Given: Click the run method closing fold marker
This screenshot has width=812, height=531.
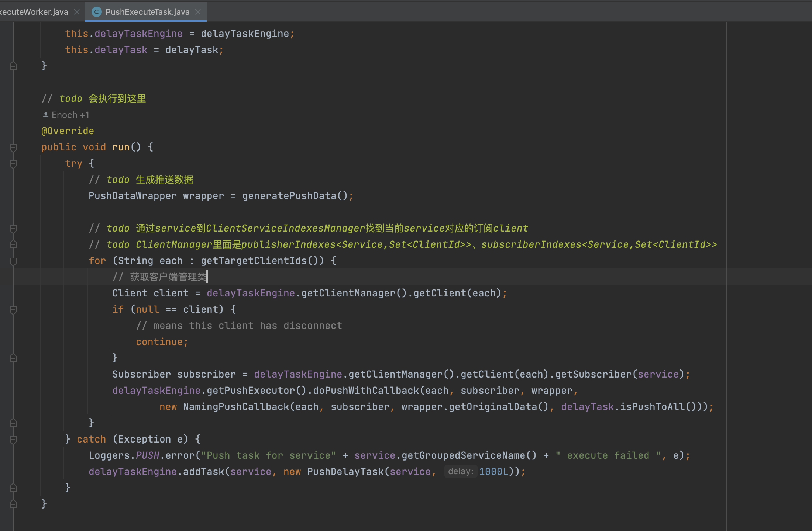Looking at the screenshot, I should [13, 504].
